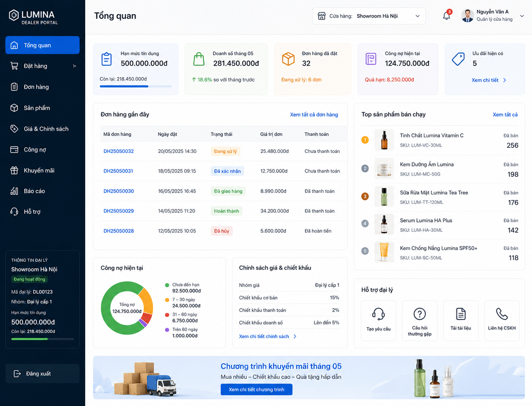Image resolution: width=532 pixels, height=406 pixels.
Task: Click Đã hủy status badge
Action: coord(222,231)
